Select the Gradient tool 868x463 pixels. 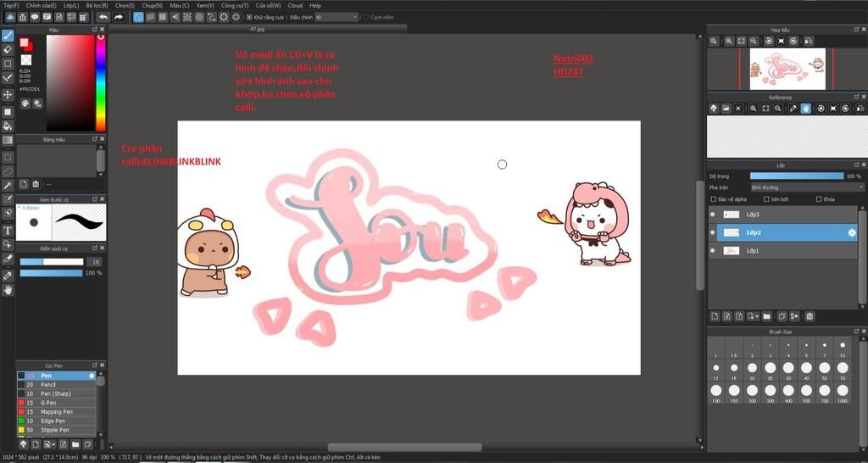point(7,140)
